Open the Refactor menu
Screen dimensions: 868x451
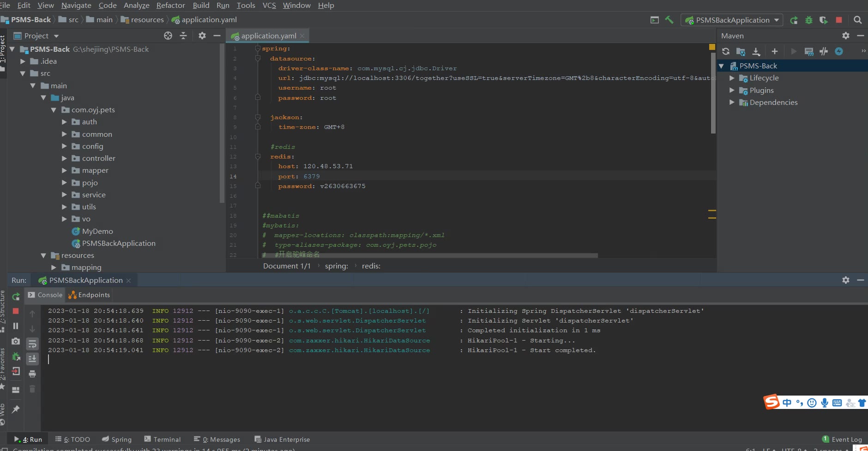coord(170,6)
